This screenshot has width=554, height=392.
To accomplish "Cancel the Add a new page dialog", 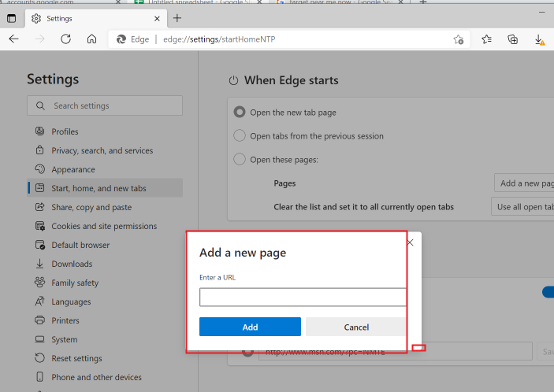I will click(x=356, y=327).
